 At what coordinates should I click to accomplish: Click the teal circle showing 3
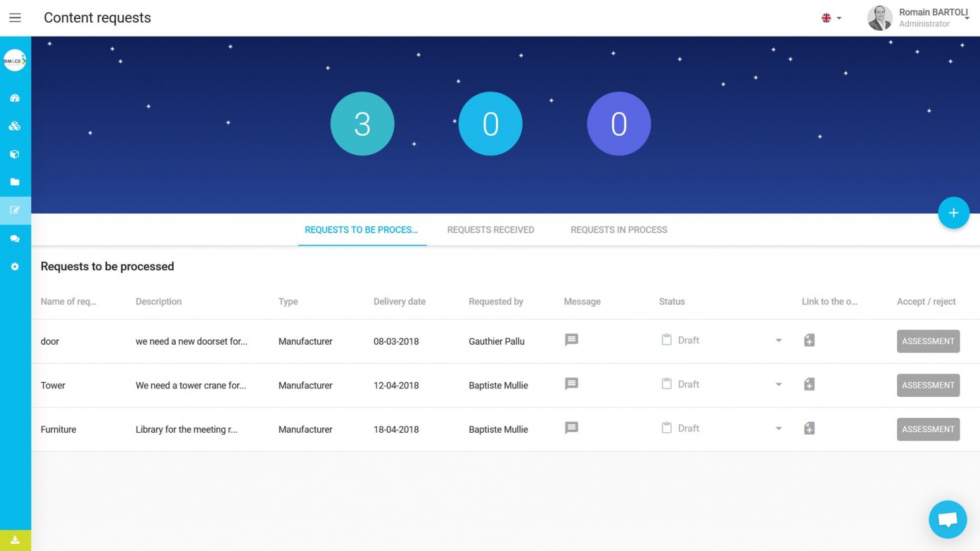pos(362,124)
